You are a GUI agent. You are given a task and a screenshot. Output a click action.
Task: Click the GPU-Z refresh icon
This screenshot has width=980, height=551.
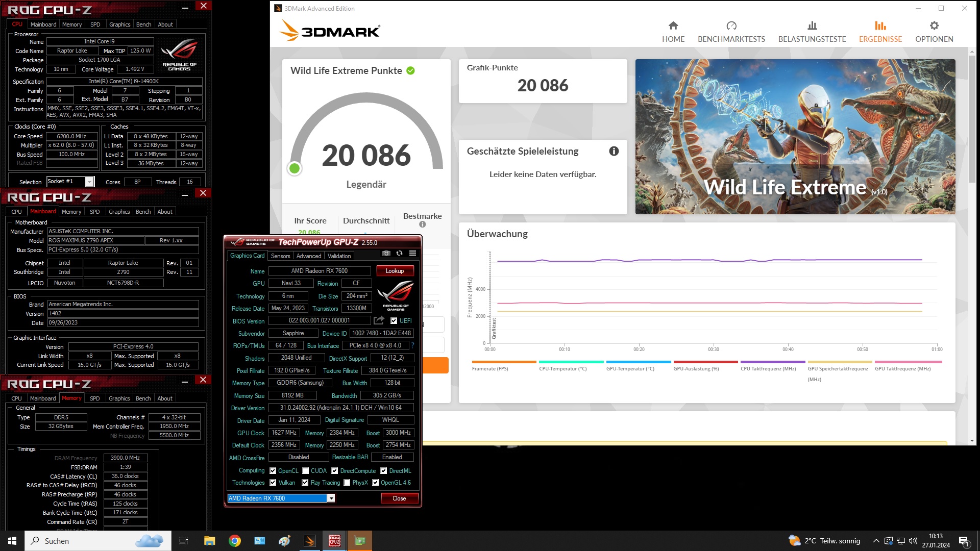coord(400,254)
